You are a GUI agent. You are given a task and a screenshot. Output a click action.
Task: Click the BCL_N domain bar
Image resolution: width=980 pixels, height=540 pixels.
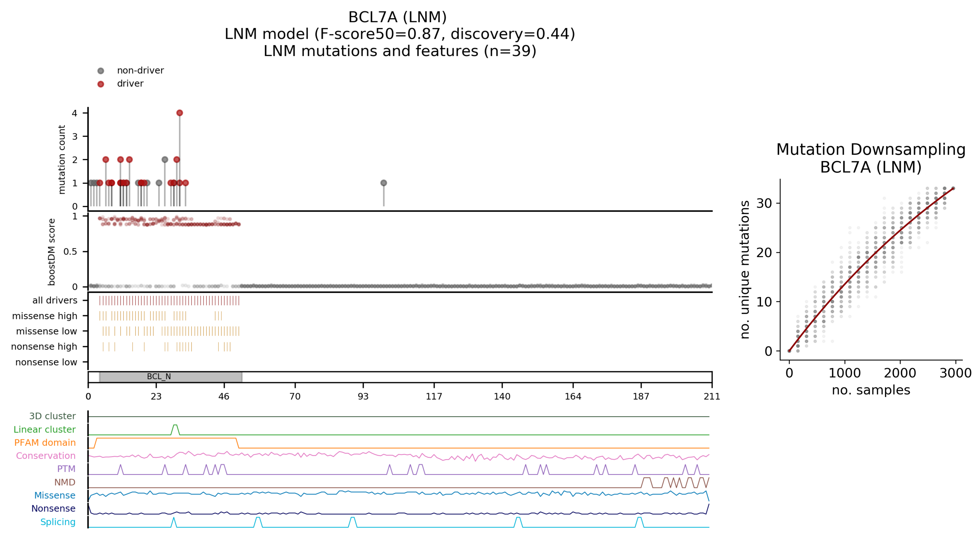(x=170, y=377)
